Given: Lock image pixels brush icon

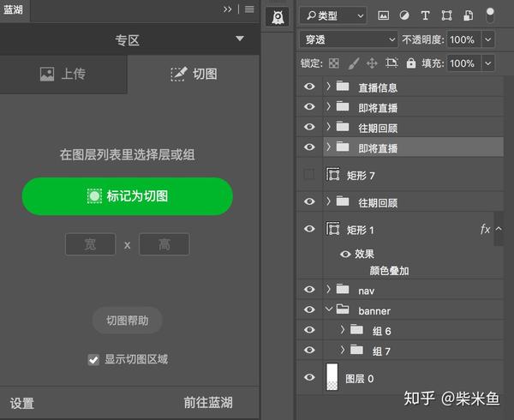Looking at the screenshot, I should point(353,63).
